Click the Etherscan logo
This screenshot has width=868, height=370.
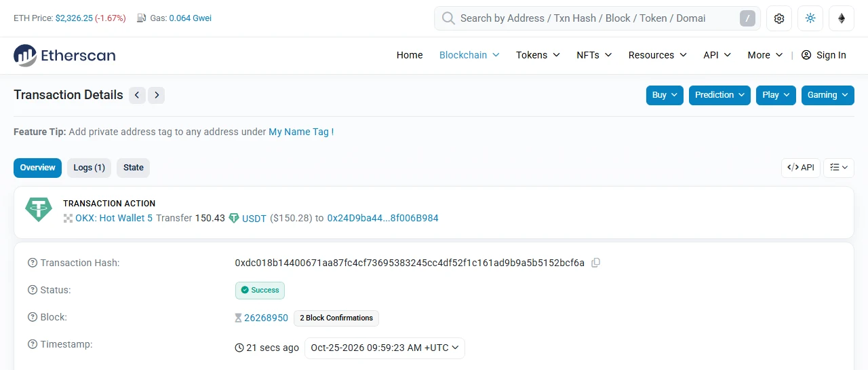tap(64, 56)
